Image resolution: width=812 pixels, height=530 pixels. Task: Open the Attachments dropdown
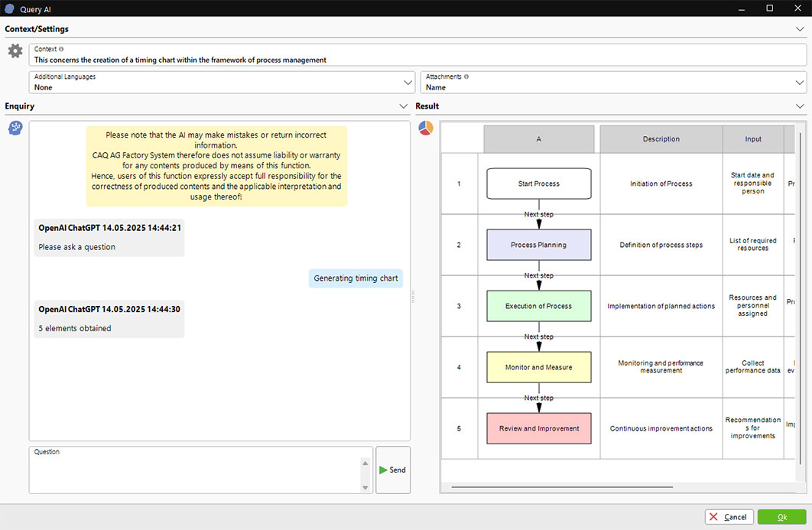pos(613,83)
